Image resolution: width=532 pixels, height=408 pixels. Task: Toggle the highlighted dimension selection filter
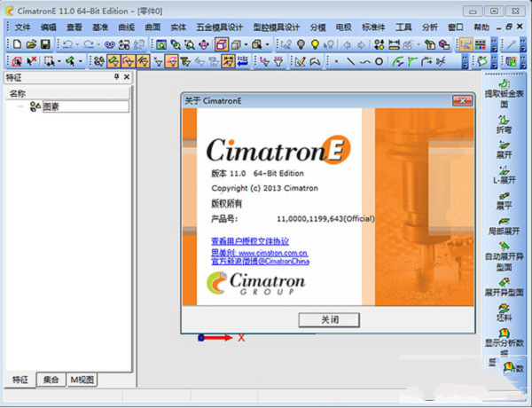228,61
